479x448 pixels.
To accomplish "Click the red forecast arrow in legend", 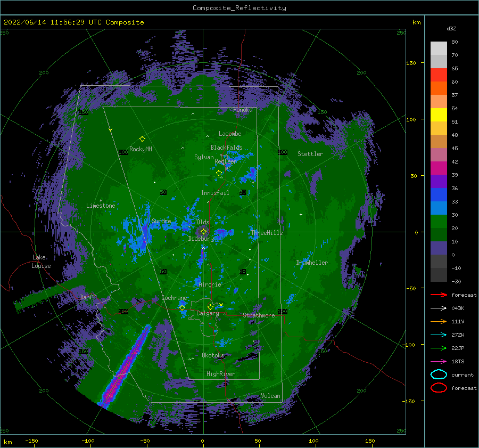I will coord(439,295).
